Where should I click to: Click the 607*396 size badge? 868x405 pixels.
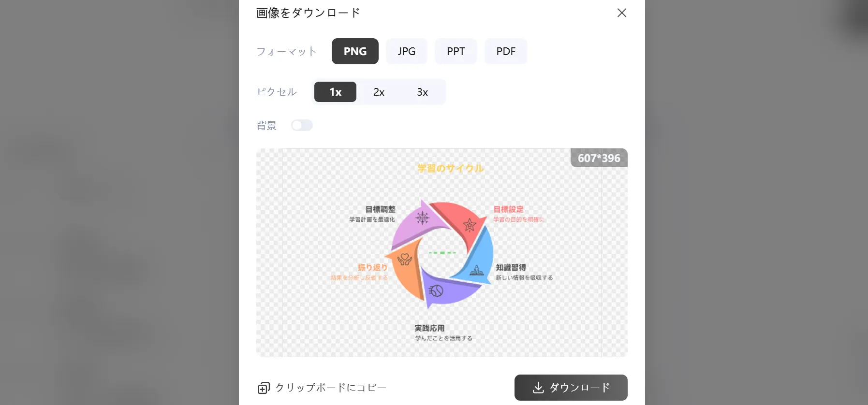(x=599, y=158)
